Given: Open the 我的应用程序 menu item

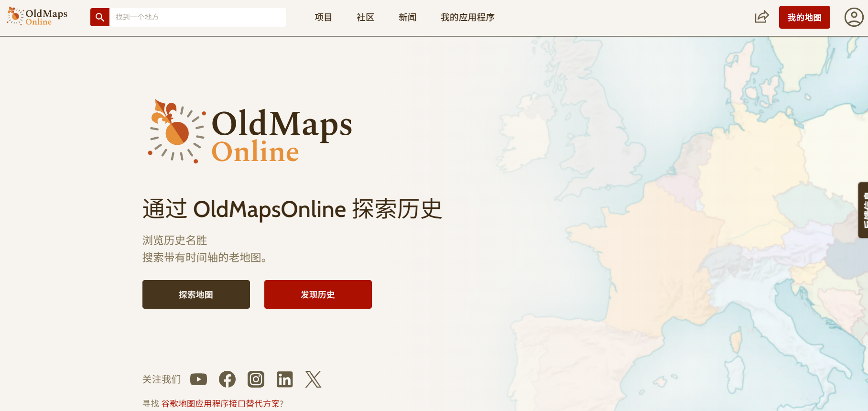Looking at the screenshot, I should point(467,17).
